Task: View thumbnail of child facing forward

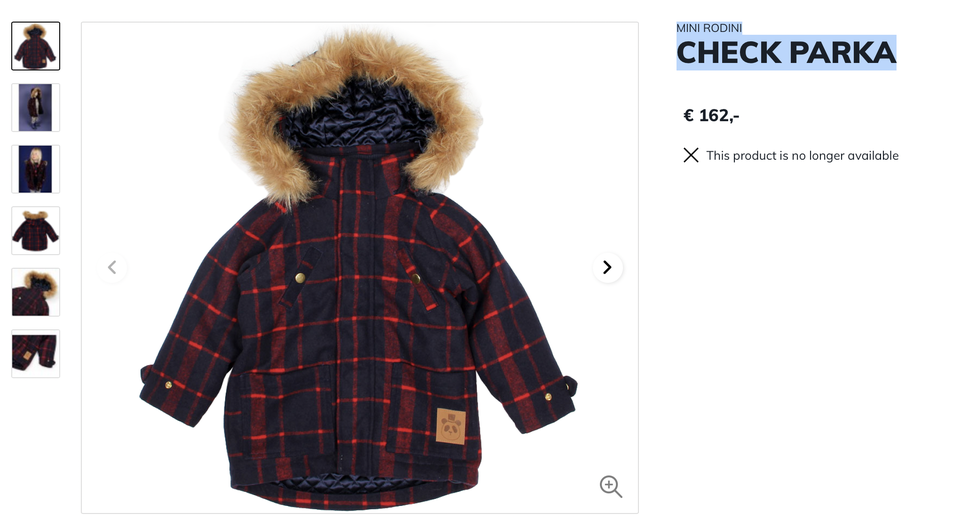Action: (x=36, y=169)
